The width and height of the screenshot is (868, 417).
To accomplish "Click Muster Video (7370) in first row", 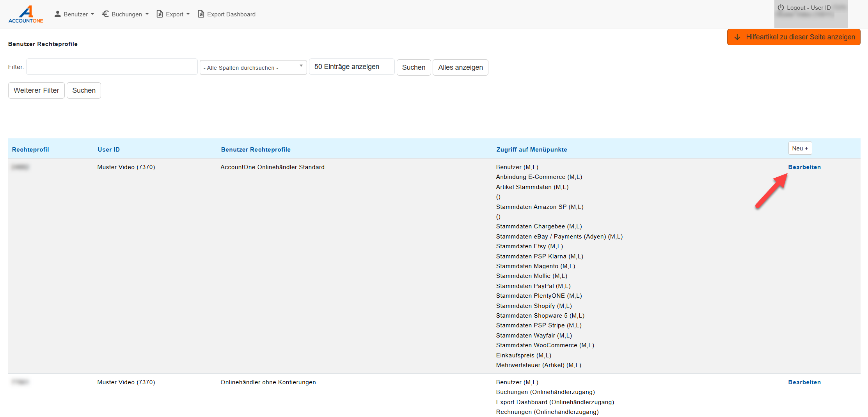I will [126, 167].
